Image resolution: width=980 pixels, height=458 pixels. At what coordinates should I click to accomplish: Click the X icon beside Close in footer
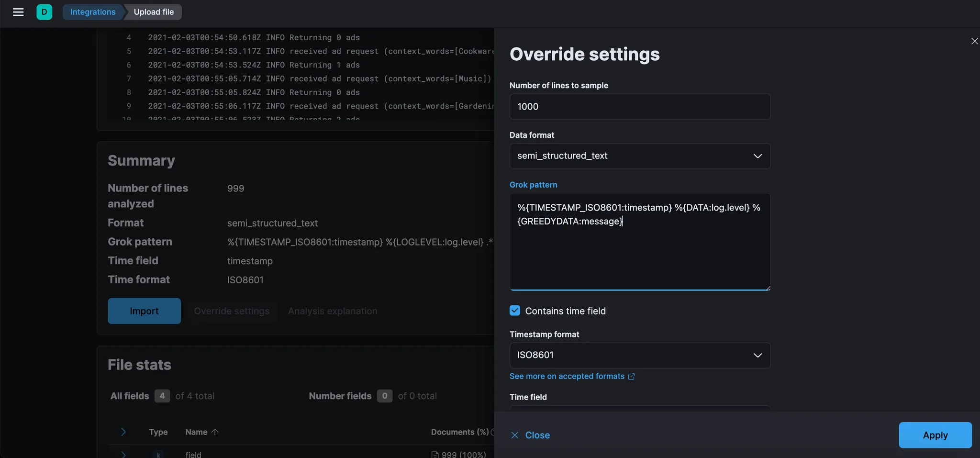515,435
